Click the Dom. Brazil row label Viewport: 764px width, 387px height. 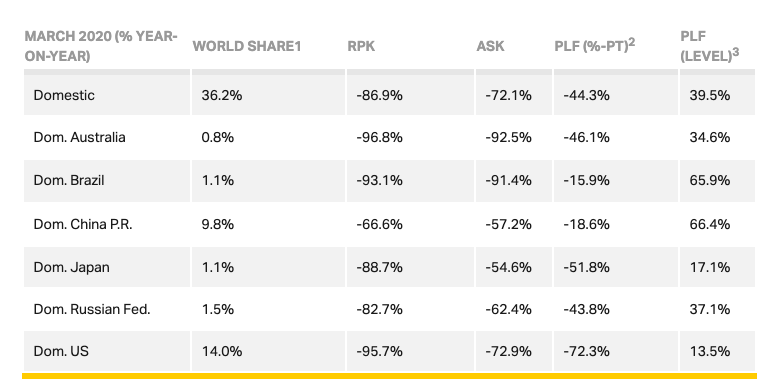point(69,180)
